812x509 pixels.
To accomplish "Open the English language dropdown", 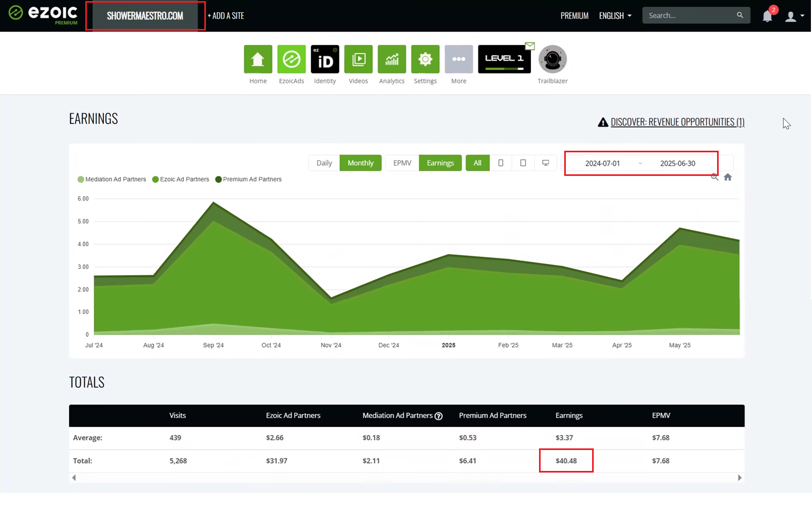I will coord(615,16).
